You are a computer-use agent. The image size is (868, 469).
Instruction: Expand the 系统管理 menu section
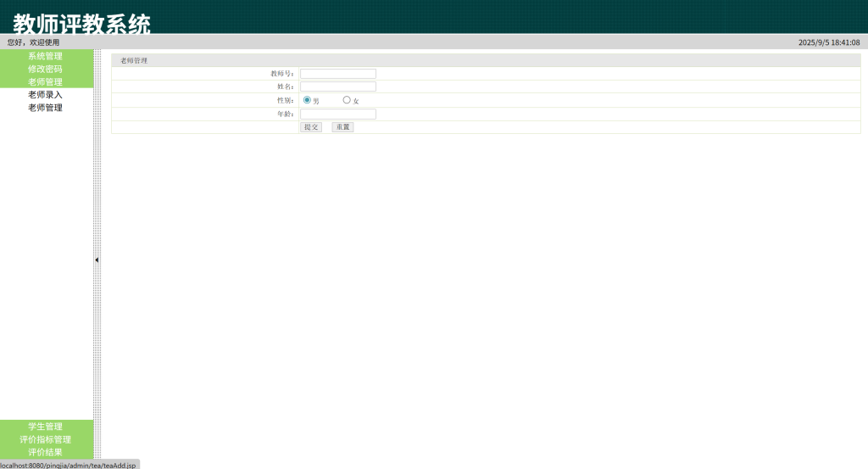(x=46, y=56)
